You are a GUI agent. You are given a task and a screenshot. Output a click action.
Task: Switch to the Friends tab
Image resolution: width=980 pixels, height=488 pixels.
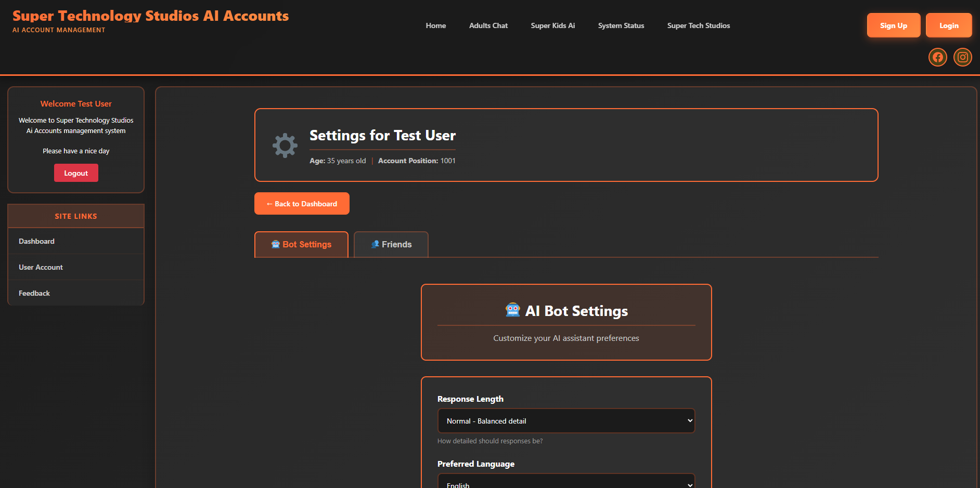[391, 244]
